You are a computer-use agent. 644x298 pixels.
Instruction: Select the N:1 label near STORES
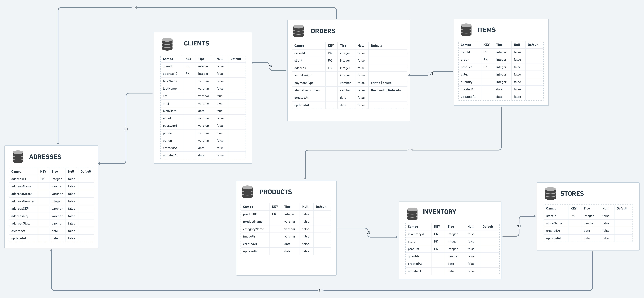[x=519, y=226]
